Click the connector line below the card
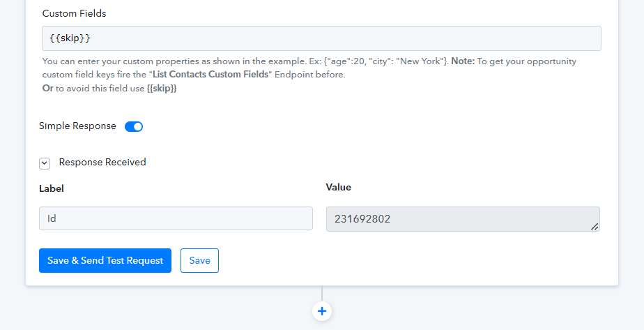 (x=322, y=294)
